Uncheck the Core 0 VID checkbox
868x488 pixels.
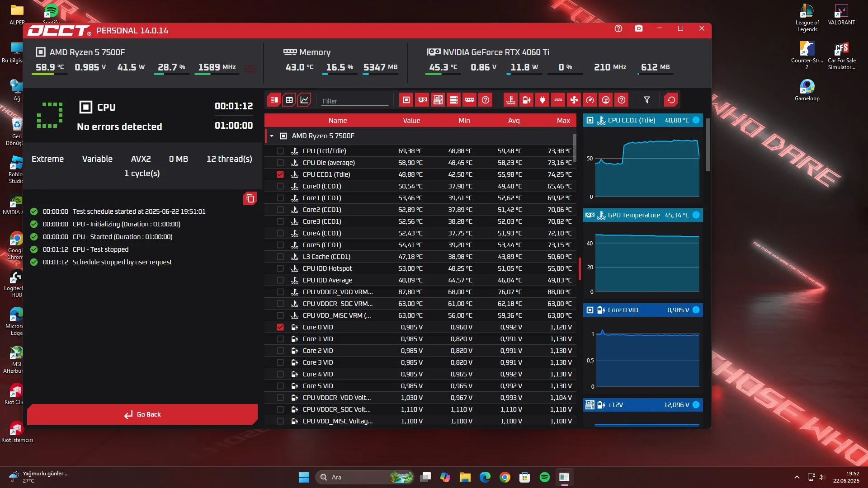(280, 327)
